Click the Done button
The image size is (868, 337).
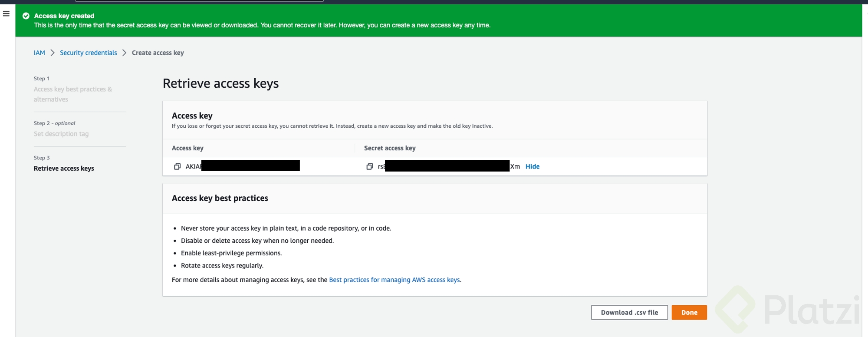[689, 313]
